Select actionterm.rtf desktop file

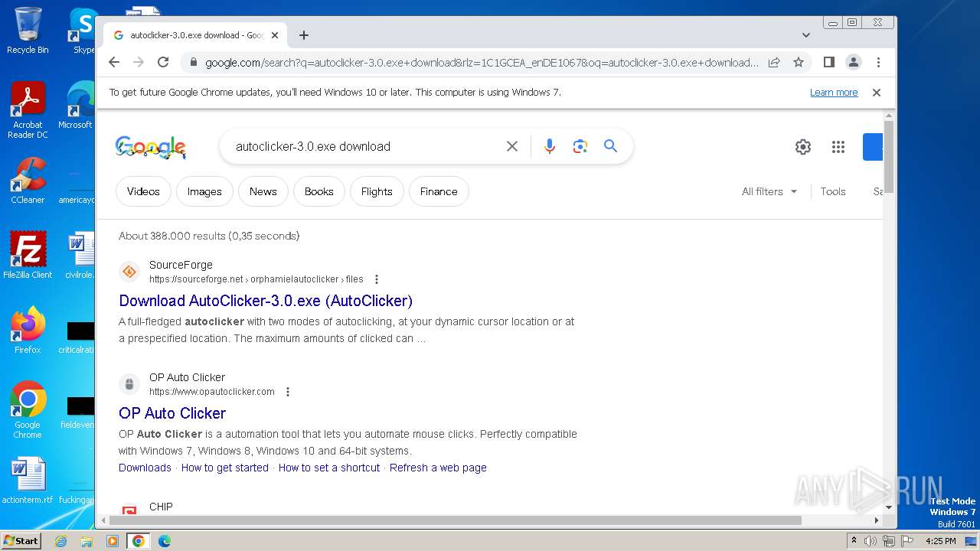(28, 481)
